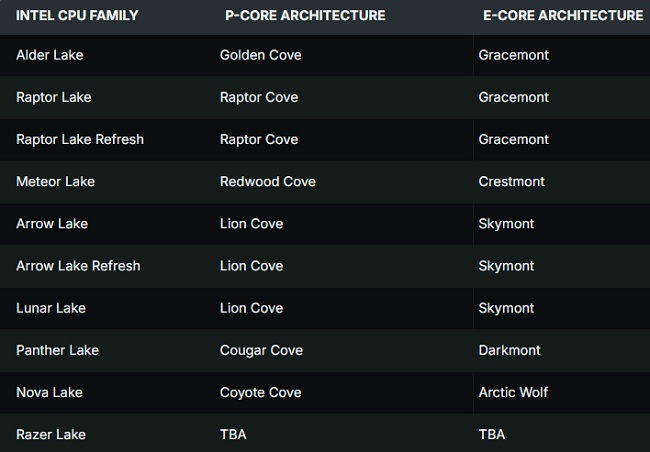Select Gracemont in the Alder Lake row
Image resolution: width=650 pixels, height=452 pixels.
point(514,55)
